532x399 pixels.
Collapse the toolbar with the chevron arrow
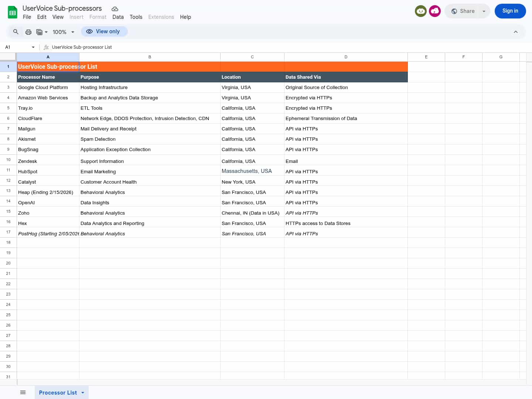[x=515, y=32]
